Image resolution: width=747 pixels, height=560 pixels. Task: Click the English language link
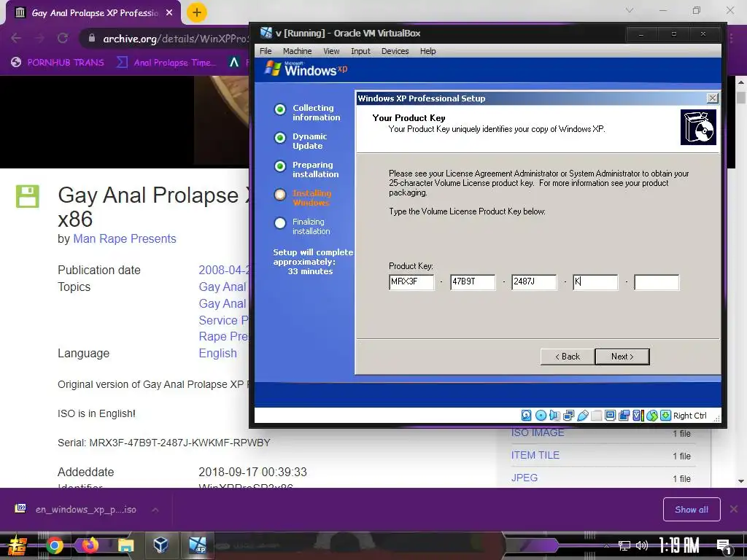click(x=217, y=354)
